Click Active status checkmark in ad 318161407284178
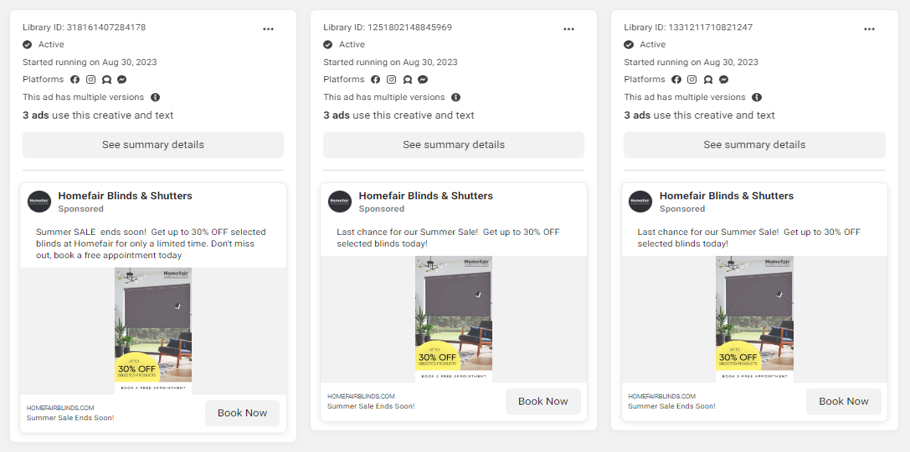 (27, 45)
